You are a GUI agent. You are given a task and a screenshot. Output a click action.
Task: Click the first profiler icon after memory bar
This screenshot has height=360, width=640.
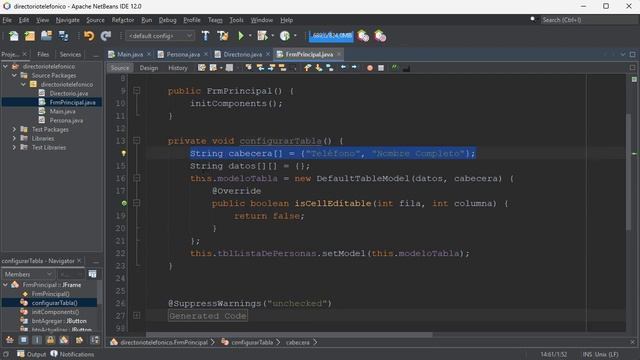[362, 36]
